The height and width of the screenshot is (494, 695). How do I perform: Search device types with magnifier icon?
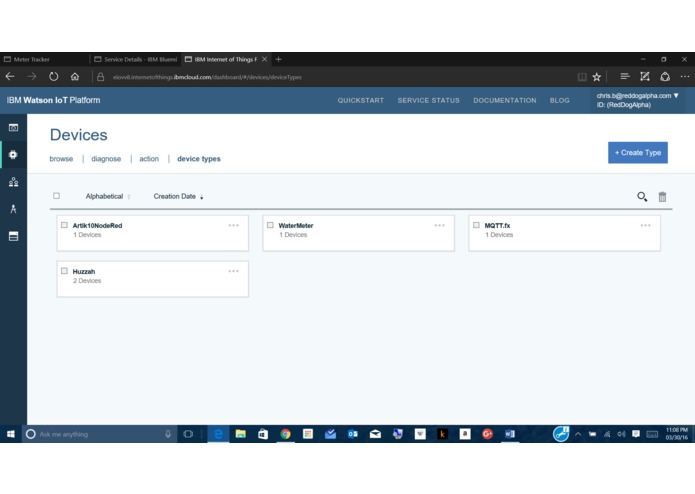coord(642,197)
